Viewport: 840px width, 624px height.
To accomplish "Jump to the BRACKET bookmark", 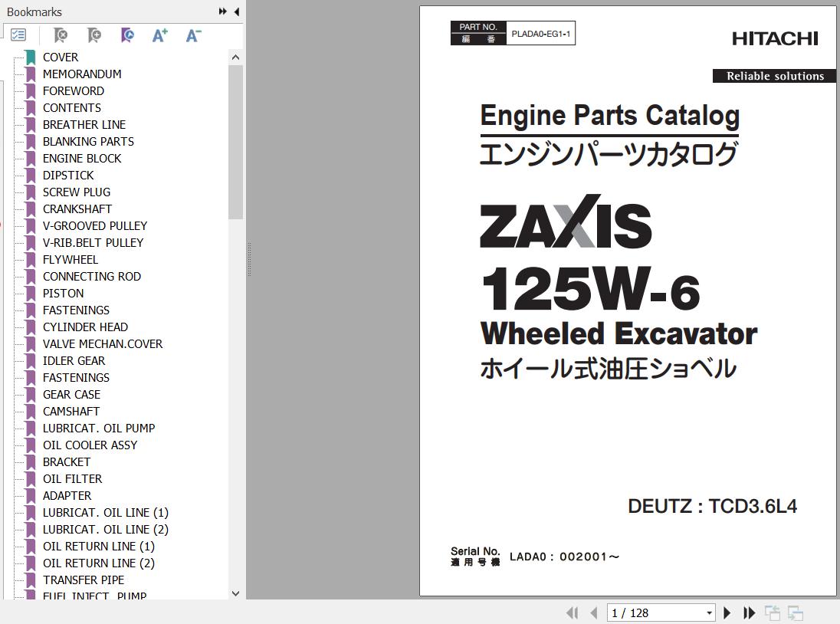I will (67, 462).
